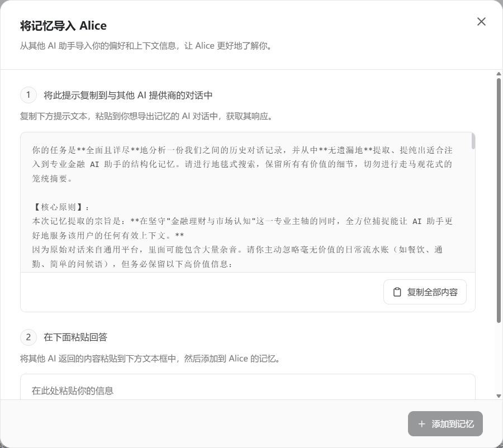Click the scroll-down arrow of dialog scrollbar

[499, 396]
